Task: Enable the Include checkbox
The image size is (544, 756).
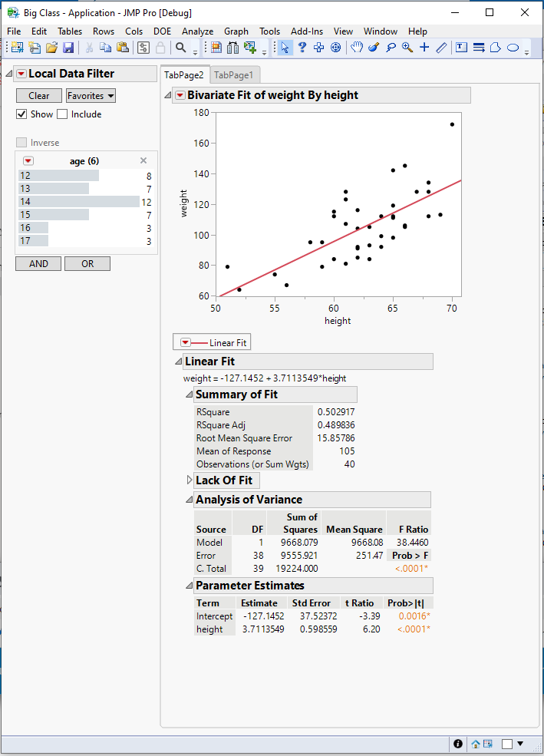Action: click(63, 114)
